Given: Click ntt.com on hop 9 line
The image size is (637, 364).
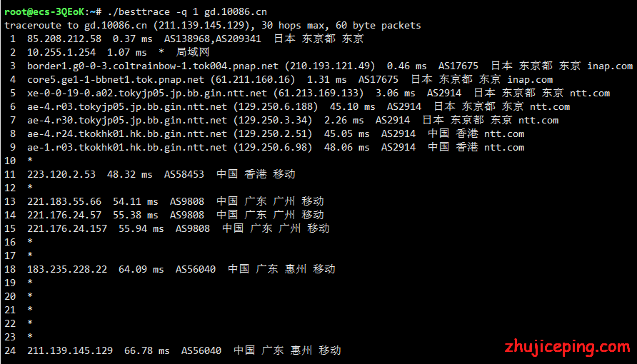Looking at the screenshot, I should pos(504,147).
